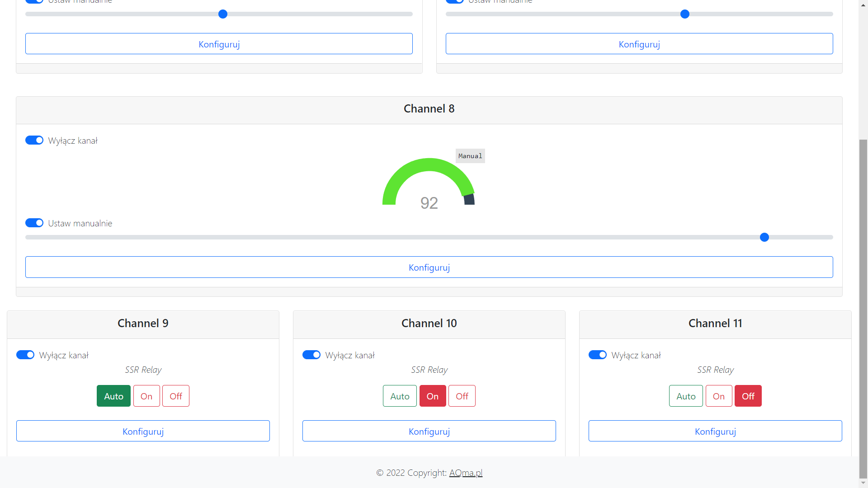Set Channel 11 relay to Auto
This screenshot has height=488, width=868.
click(686, 396)
